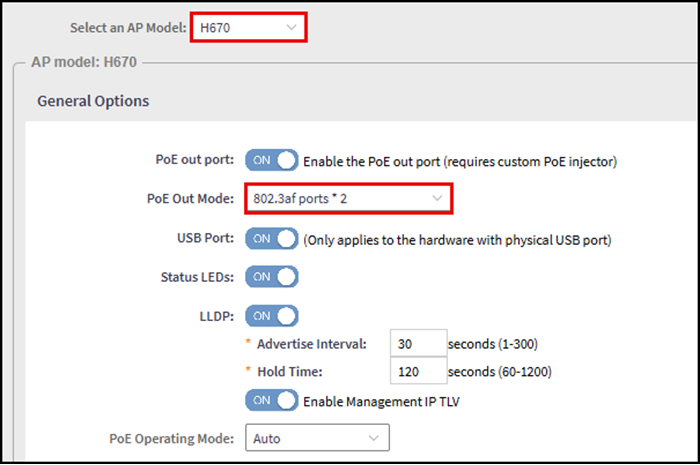Screen dimensions: 700x465
Task: Click the 'Hold Time:' label
Action: (x=290, y=372)
